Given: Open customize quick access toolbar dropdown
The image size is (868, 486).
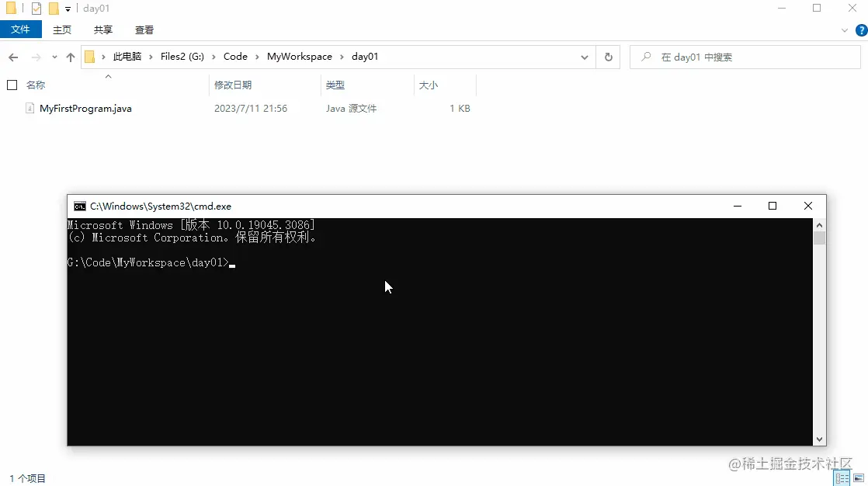Looking at the screenshot, I should click(x=68, y=9).
